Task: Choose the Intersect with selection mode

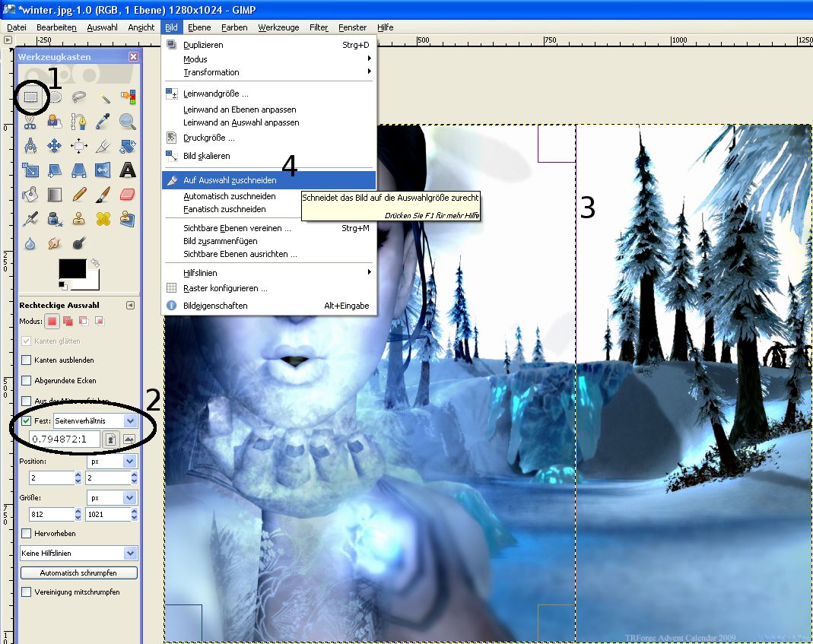Action: [x=100, y=322]
